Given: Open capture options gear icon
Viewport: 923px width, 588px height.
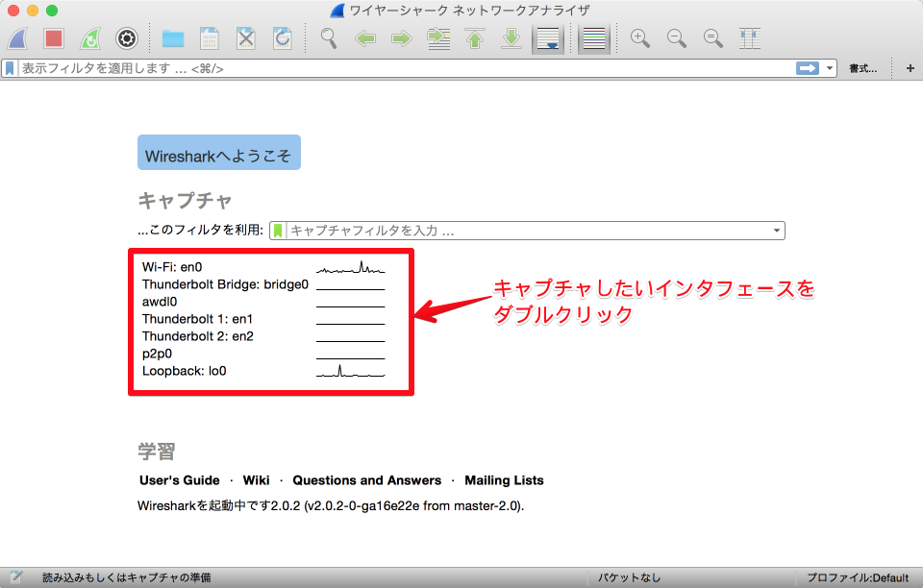Looking at the screenshot, I should [127, 38].
